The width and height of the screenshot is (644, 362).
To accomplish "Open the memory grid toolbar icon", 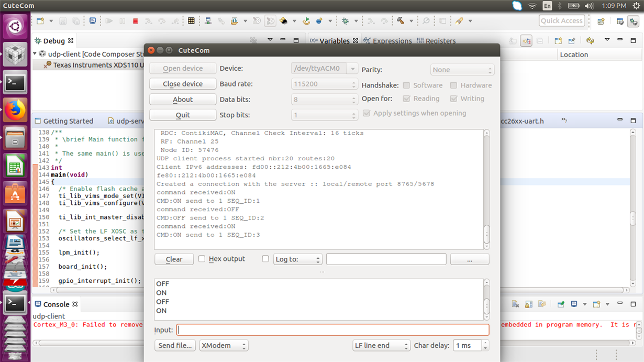I will [191, 21].
